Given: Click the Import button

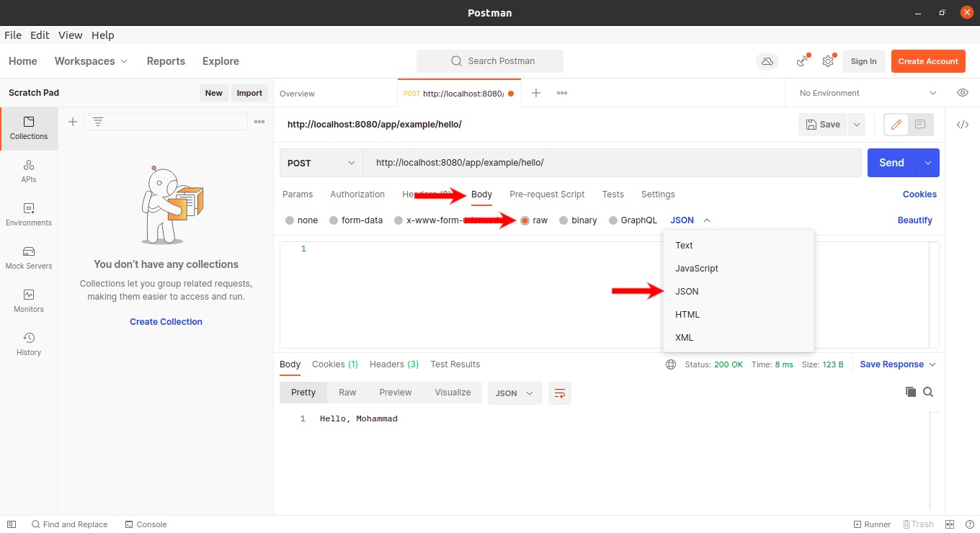Looking at the screenshot, I should [249, 93].
